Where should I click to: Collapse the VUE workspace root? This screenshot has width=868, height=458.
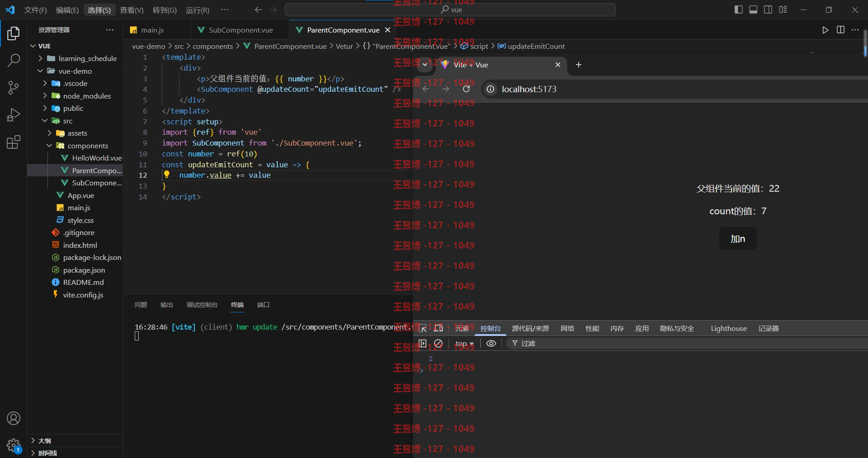coord(33,46)
